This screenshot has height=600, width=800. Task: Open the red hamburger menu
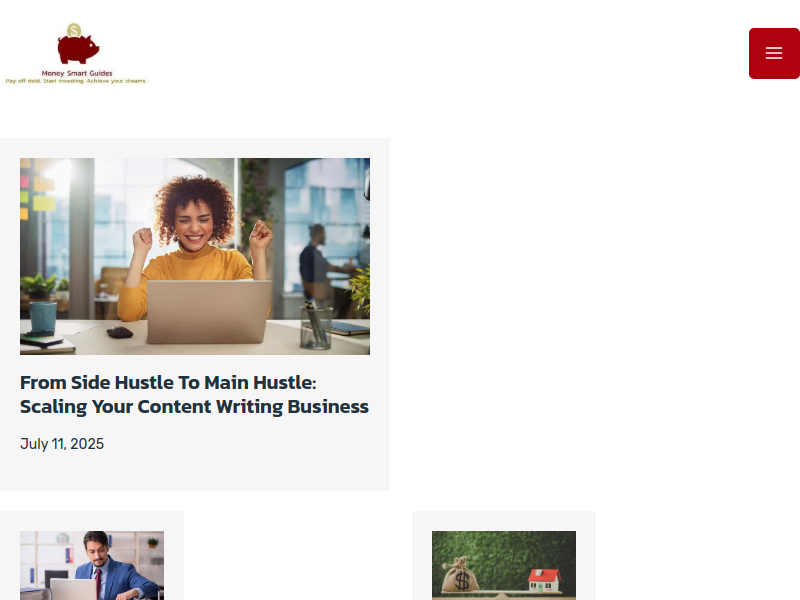[774, 53]
